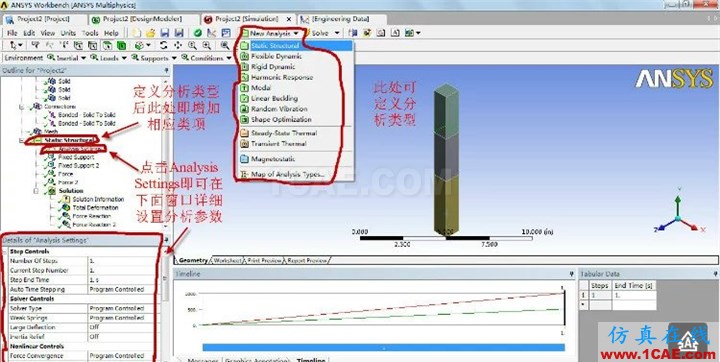This screenshot has height=362, width=720.
Task: Click the Auto Time Stepping value field
Action: pos(122,289)
